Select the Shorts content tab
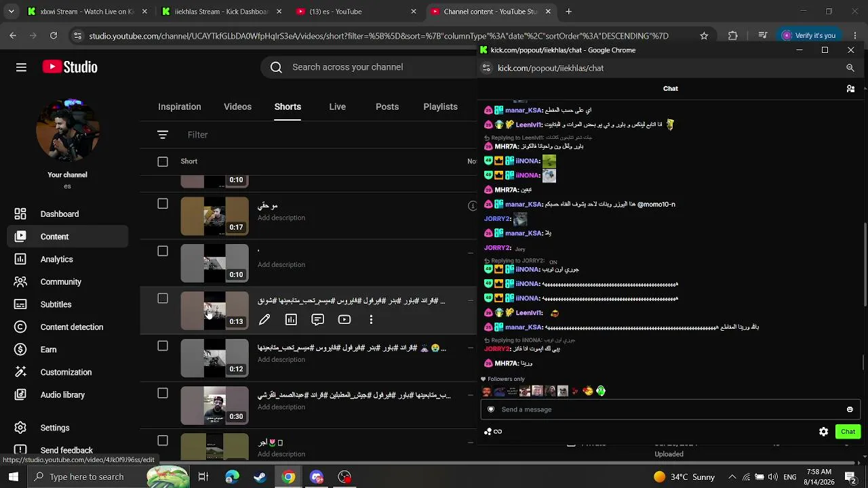 pos(288,106)
